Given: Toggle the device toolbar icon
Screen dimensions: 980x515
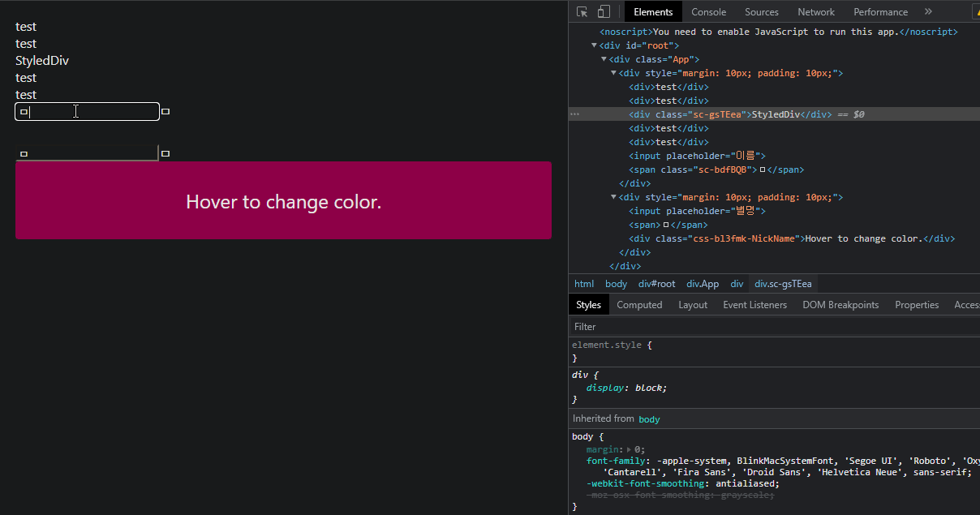Looking at the screenshot, I should (x=601, y=11).
